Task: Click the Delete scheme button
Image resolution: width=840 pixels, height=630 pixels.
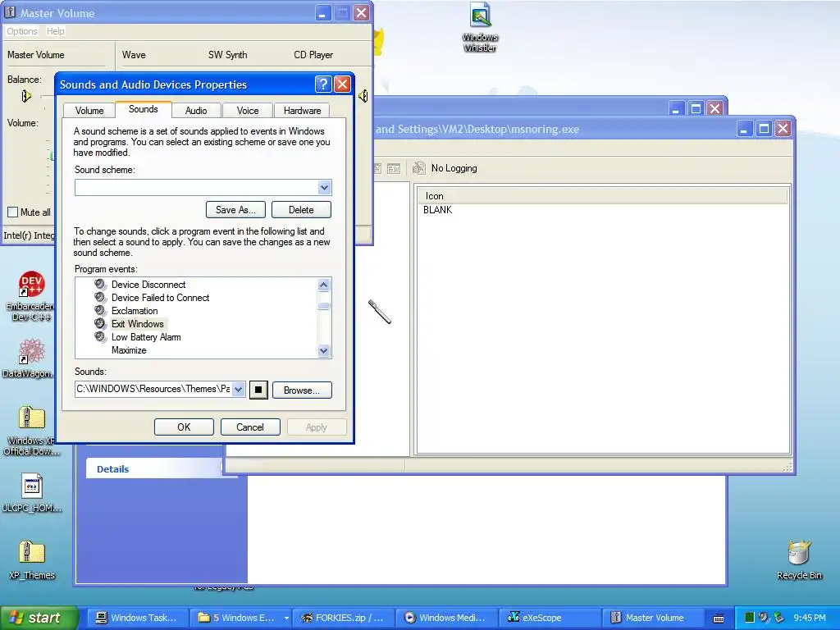Action: (301, 209)
